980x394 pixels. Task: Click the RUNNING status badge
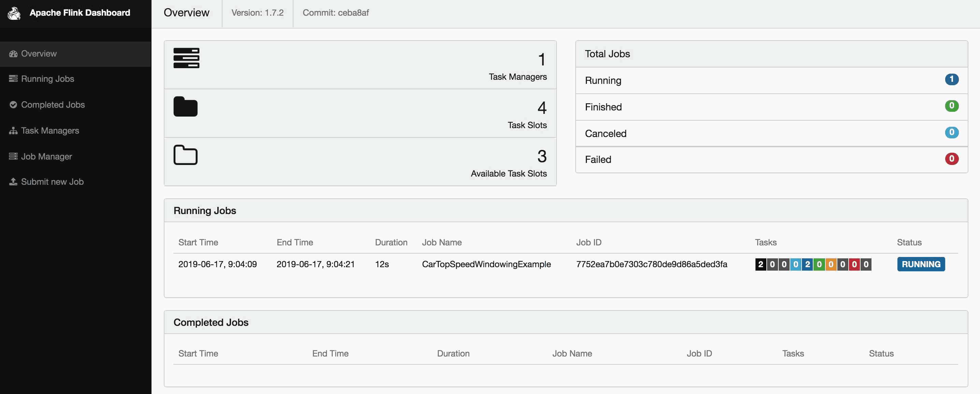[x=921, y=264]
